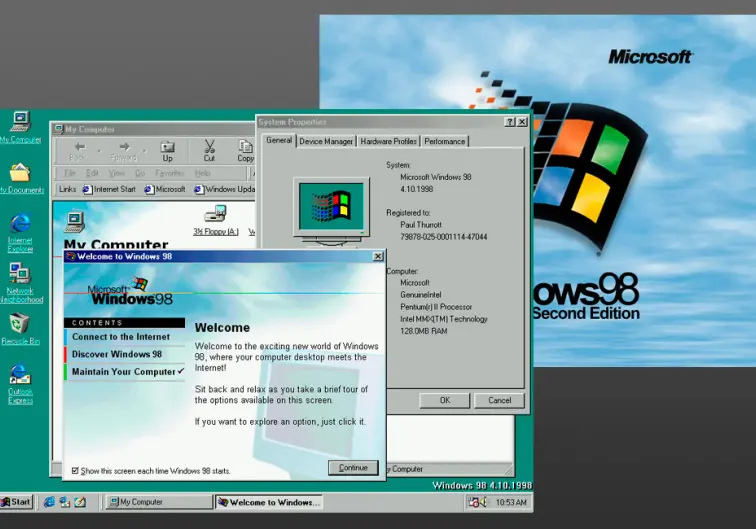The height and width of the screenshot is (529, 756).
Task: Toggle 'Show this screen each time' checkbox
Action: (x=76, y=470)
